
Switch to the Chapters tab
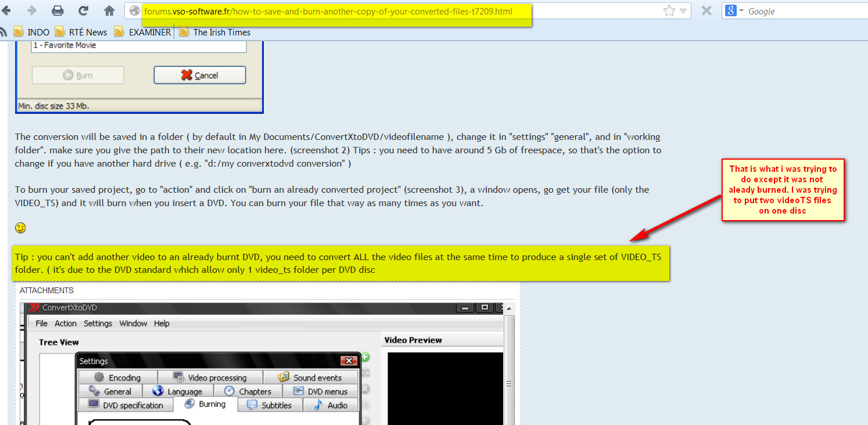click(x=248, y=391)
